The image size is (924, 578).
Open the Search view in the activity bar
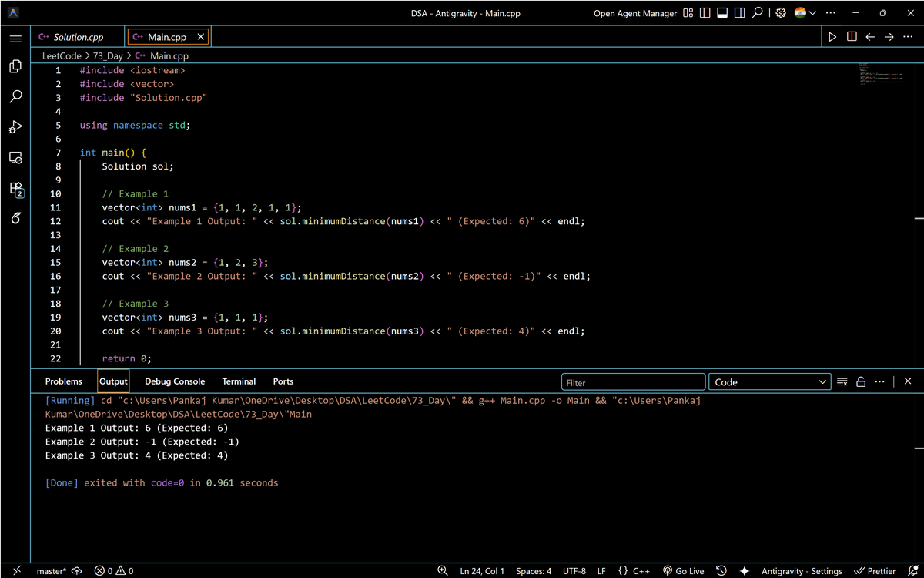(x=15, y=97)
